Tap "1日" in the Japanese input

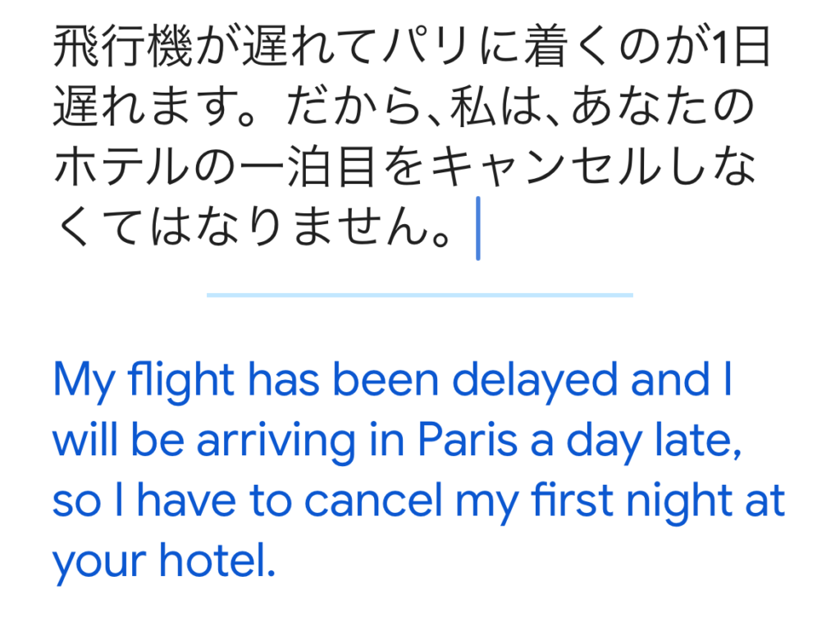[742, 51]
